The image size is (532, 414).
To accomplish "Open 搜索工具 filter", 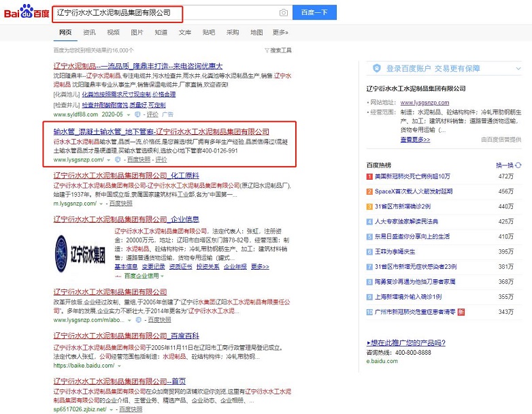I will (278, 50).
